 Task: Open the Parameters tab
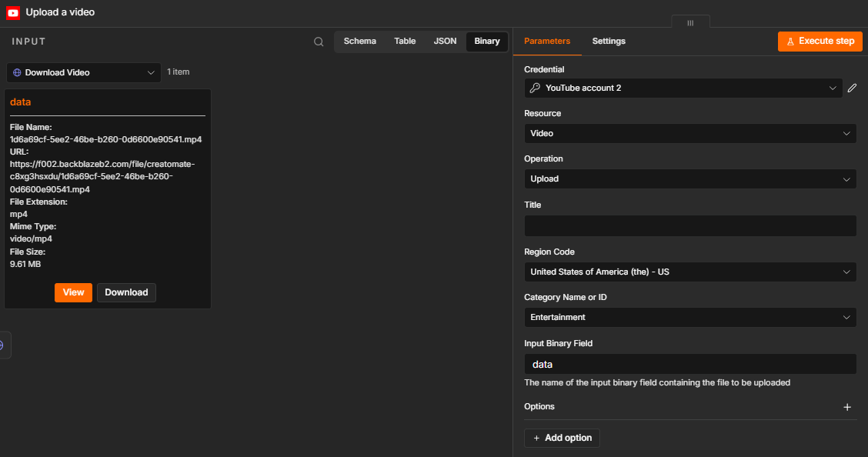tap(547, 42)
